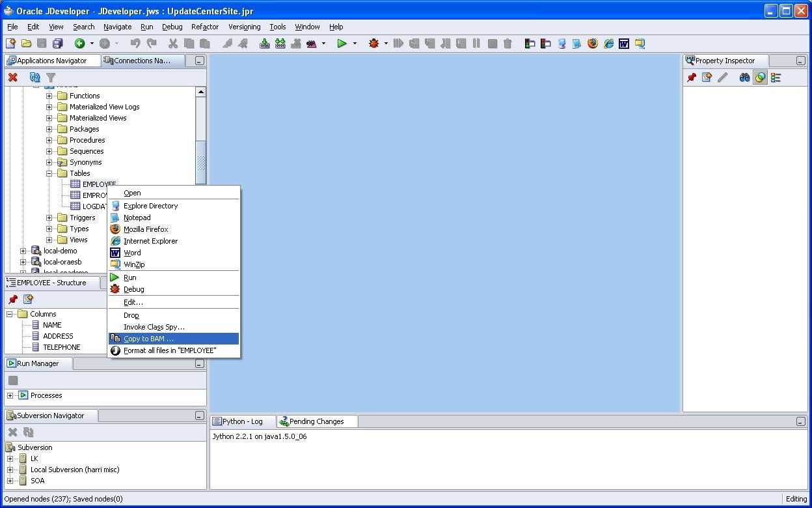Open the Debug button dropdown arrow
This screenshot has height=508, width=812.
(386, 44)
